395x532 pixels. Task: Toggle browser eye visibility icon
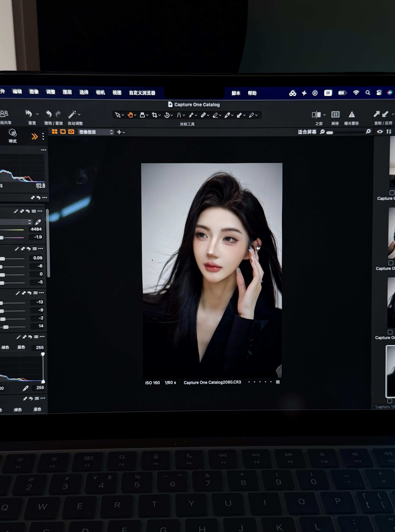[380, 132]
